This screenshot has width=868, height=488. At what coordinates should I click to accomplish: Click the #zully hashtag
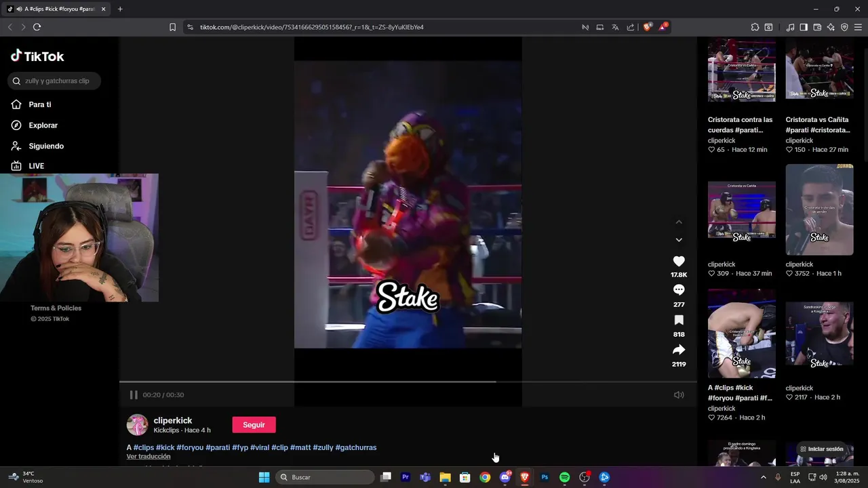[x=323, y=447]
